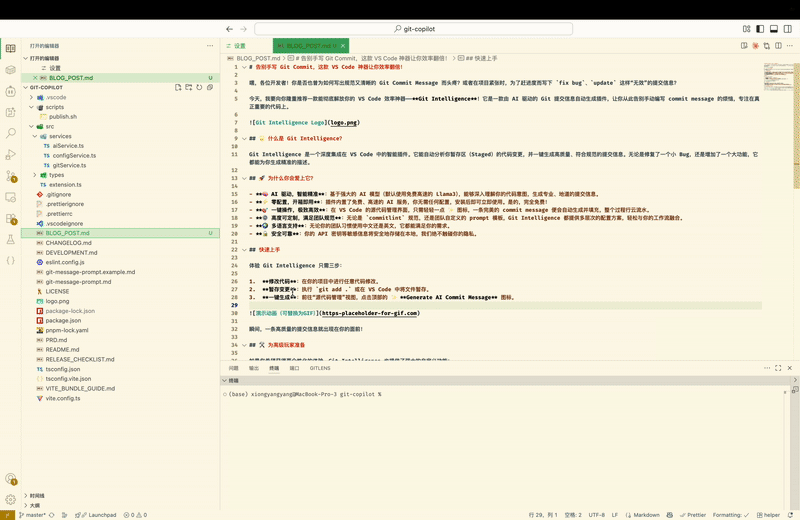The height and width of the screenshot is (520, 800).
Task: Open editor more actions ellipsis
Action: (x=790, y=46)
